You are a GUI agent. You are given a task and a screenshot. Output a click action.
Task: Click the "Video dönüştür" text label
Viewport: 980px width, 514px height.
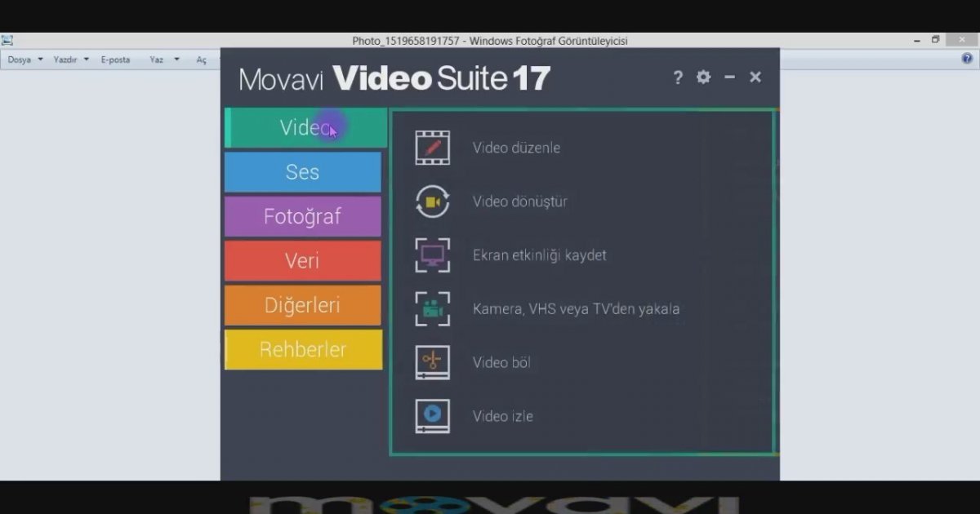pos(520,202)
